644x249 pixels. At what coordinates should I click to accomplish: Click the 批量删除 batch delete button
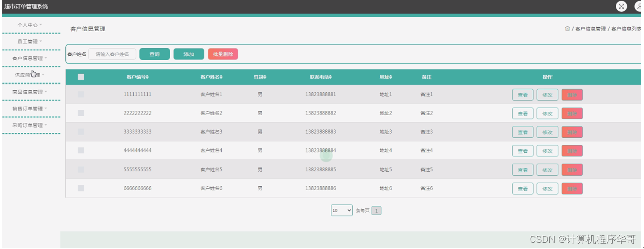[223, 54]
